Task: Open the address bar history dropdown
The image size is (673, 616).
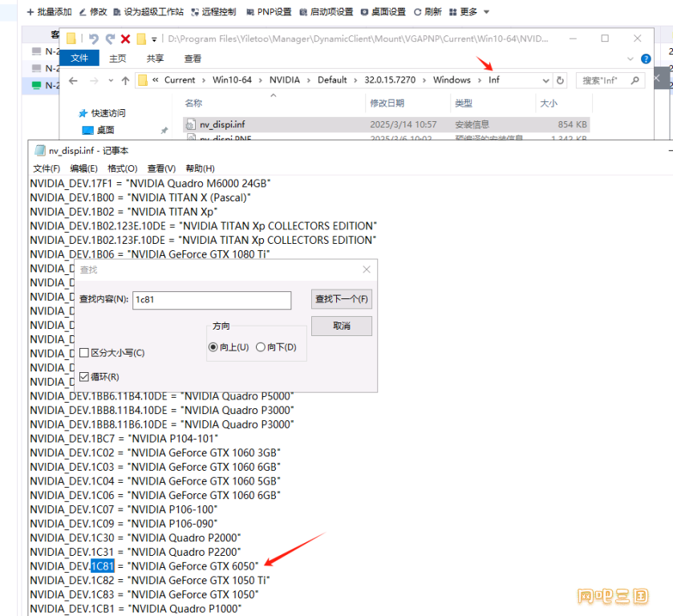Action: tap(545, 81)
